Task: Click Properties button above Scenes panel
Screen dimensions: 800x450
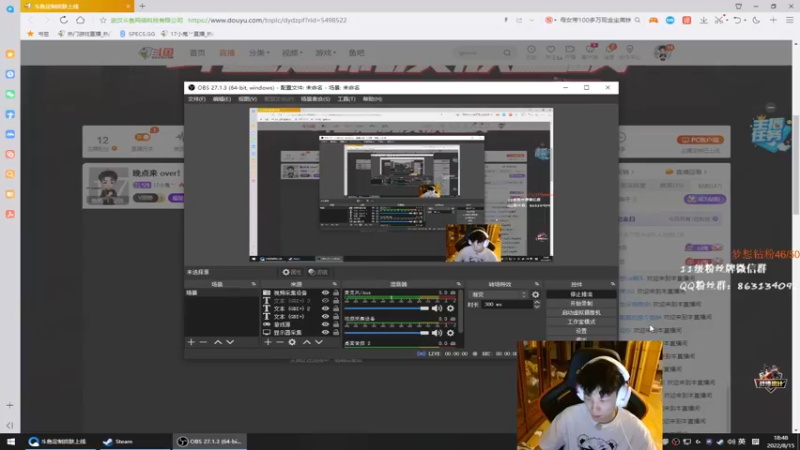Action: (x=292, y=272)
